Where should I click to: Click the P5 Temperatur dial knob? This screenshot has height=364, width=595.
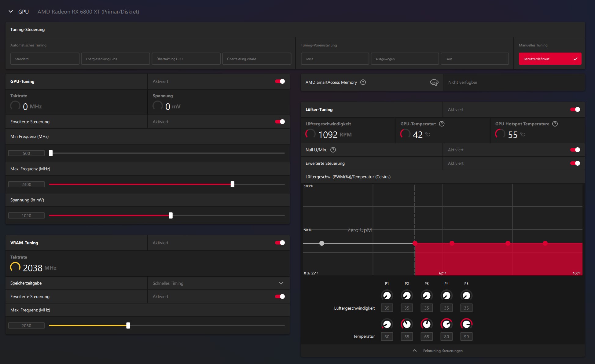[466, 324]
